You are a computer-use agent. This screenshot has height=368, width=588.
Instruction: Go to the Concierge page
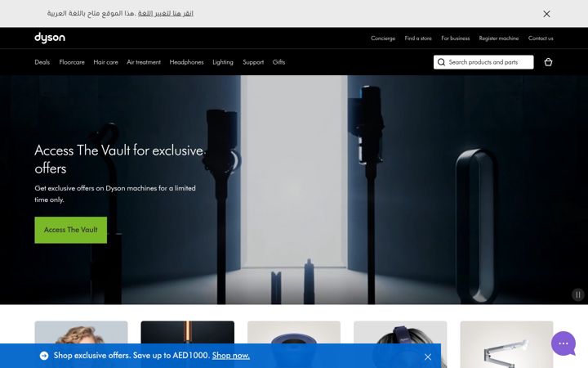pyautogui.click(x=383, y=38)
